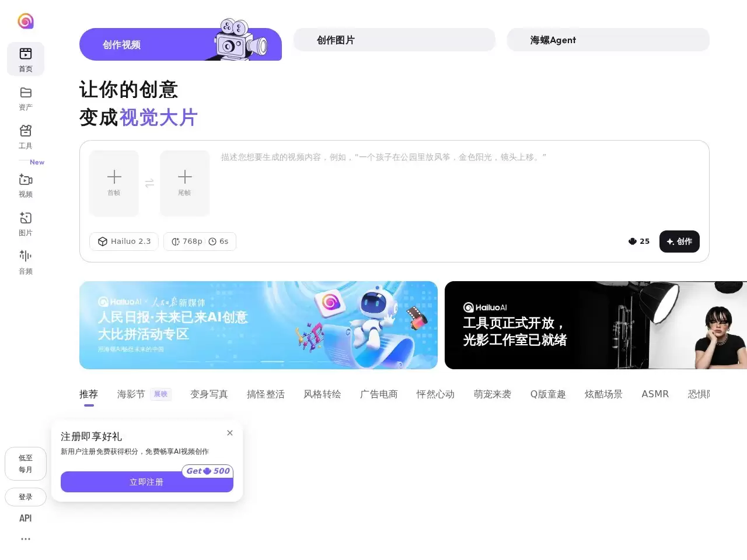Click the Hailuo logo icon

point(26,22)
